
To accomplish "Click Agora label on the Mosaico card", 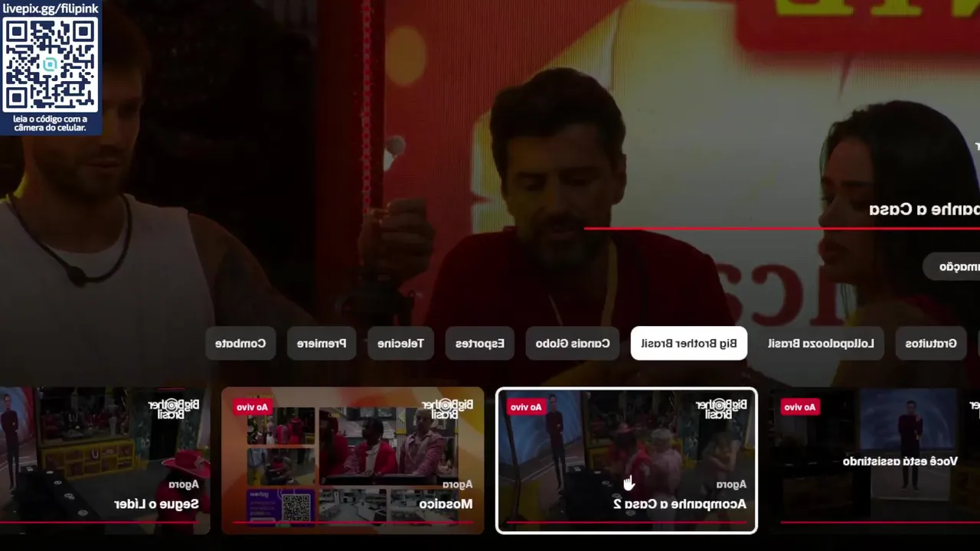I will [x=458, y=484].
